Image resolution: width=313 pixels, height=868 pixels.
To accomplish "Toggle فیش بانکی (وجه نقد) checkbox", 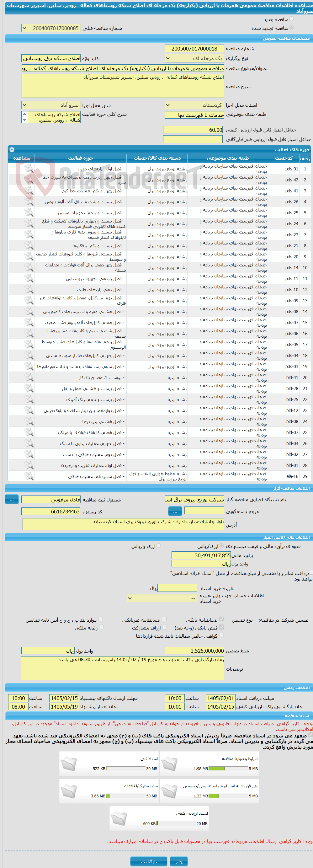I will coord(221,627).
